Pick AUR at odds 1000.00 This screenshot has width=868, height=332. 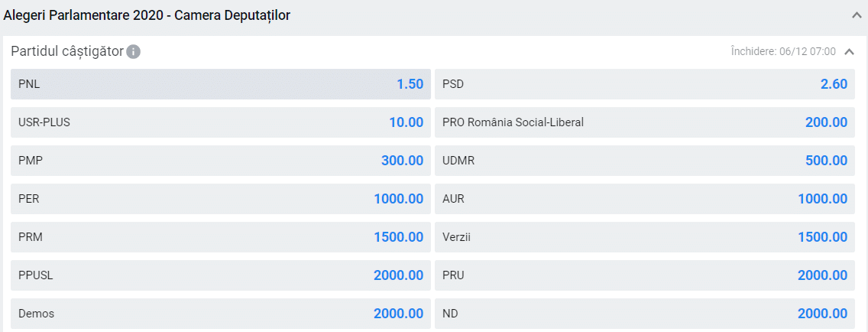coord(645,199)
